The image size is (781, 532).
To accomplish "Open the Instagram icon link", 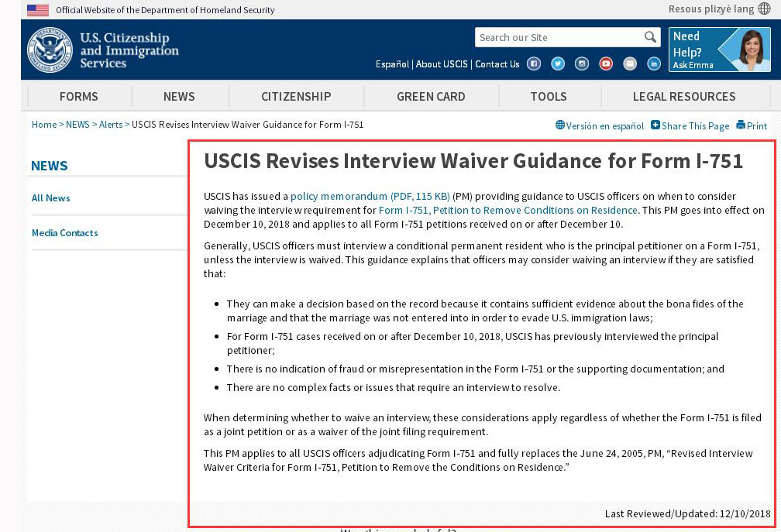I will pyautogui.click(x=582, y=64).
